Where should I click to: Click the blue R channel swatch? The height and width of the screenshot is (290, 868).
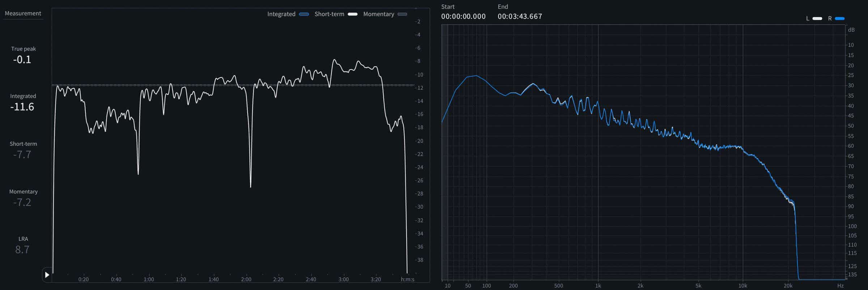840,18
